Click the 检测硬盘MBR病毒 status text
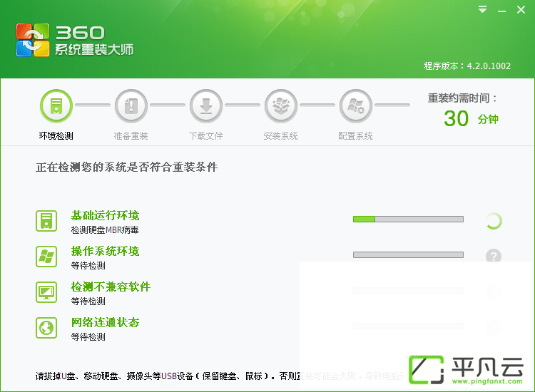The image size is (535, 392). pos(105,230)
